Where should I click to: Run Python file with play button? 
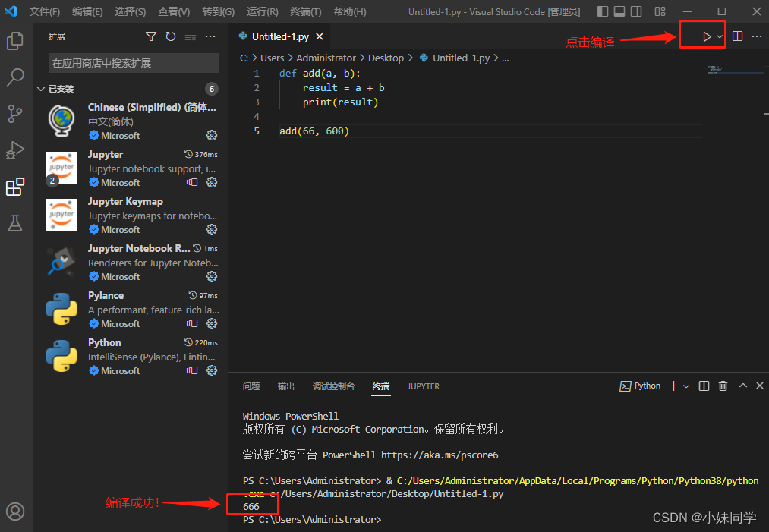[706, 36]
